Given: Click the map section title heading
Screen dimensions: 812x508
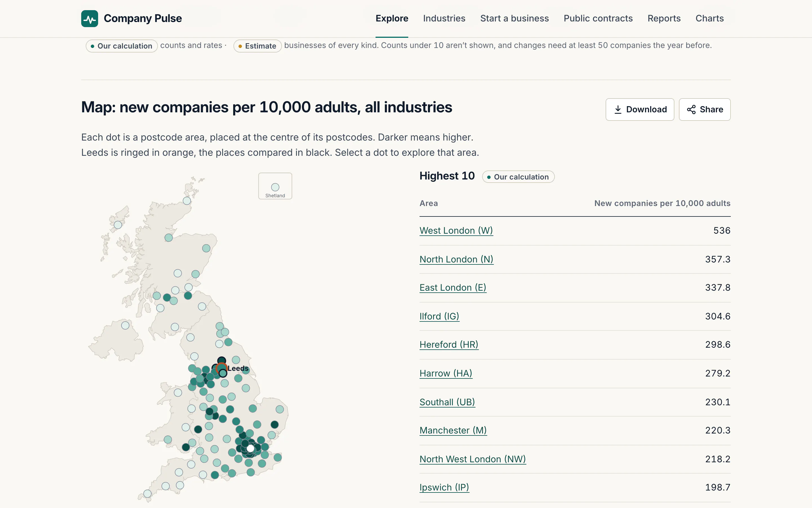Looking at the screenshot, I should 267,108.
